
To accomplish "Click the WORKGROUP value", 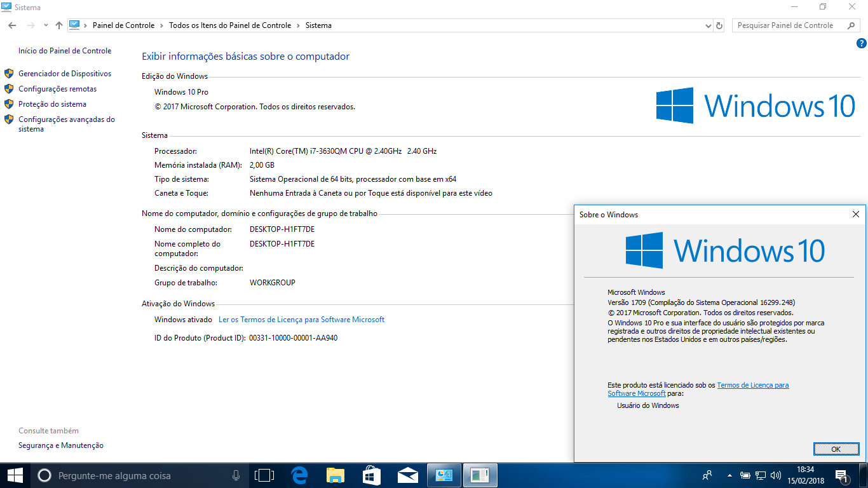I will point(272,283).
